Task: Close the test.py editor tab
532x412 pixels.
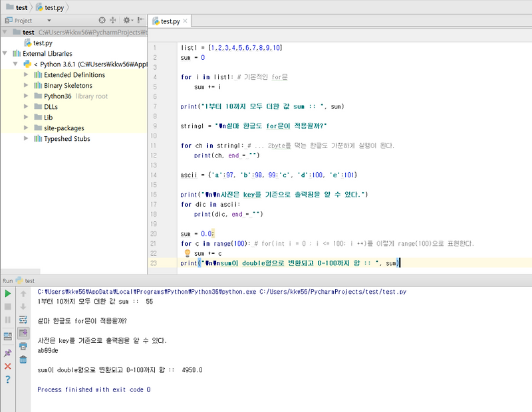Action: tap(186, 21)
